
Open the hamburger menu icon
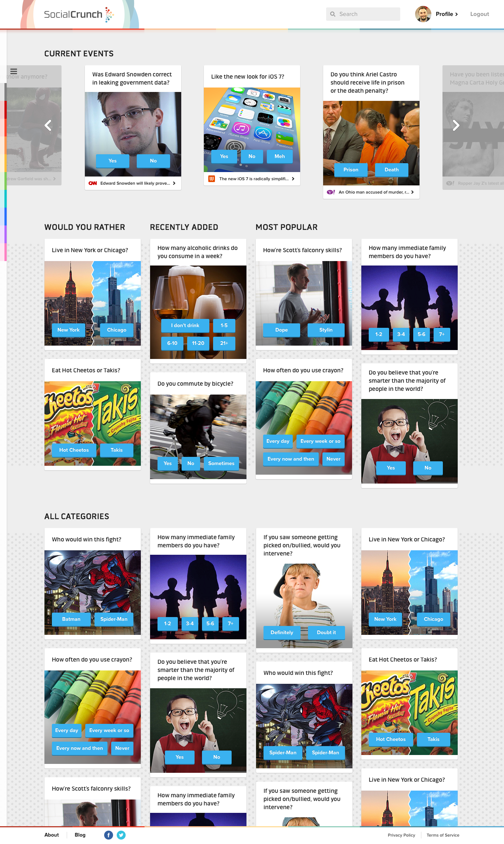coord(14,72)
